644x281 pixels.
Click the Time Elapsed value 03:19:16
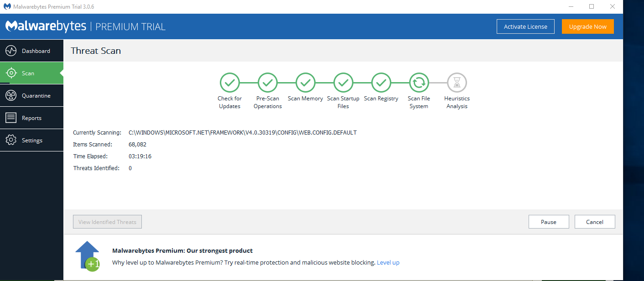tap(140, 156)
